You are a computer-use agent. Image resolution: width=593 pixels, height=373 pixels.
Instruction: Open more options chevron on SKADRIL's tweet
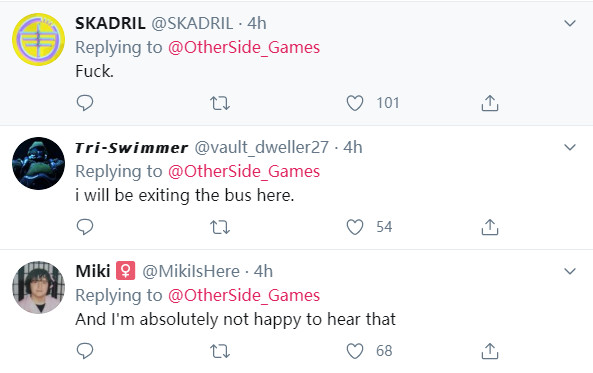[570, 23]
